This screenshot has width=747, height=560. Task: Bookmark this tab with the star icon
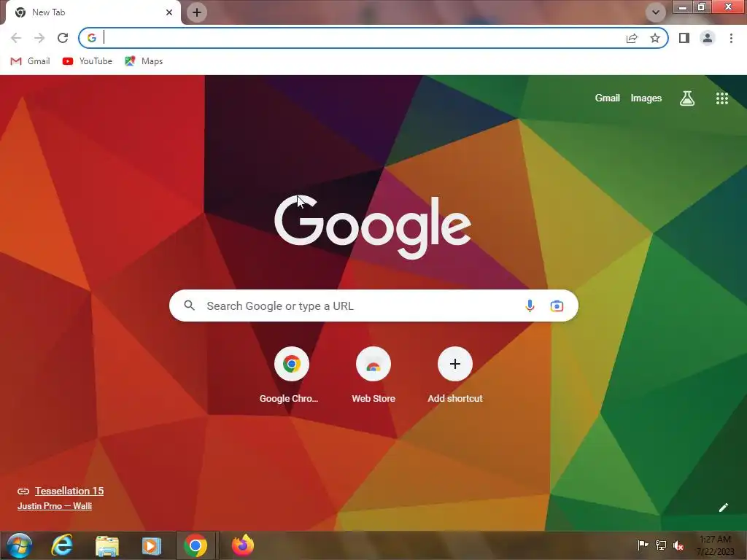(x=655, y=38)
